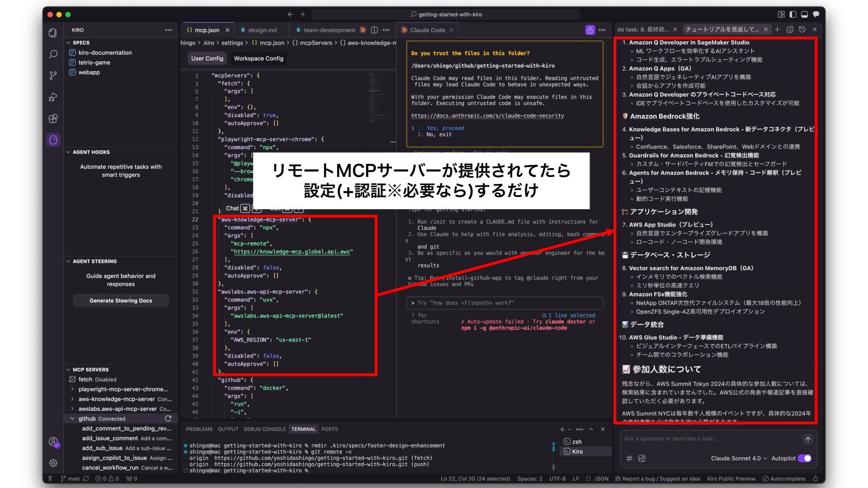Toggle primary sidebar visibility in title bar

(x=793, y=14)
